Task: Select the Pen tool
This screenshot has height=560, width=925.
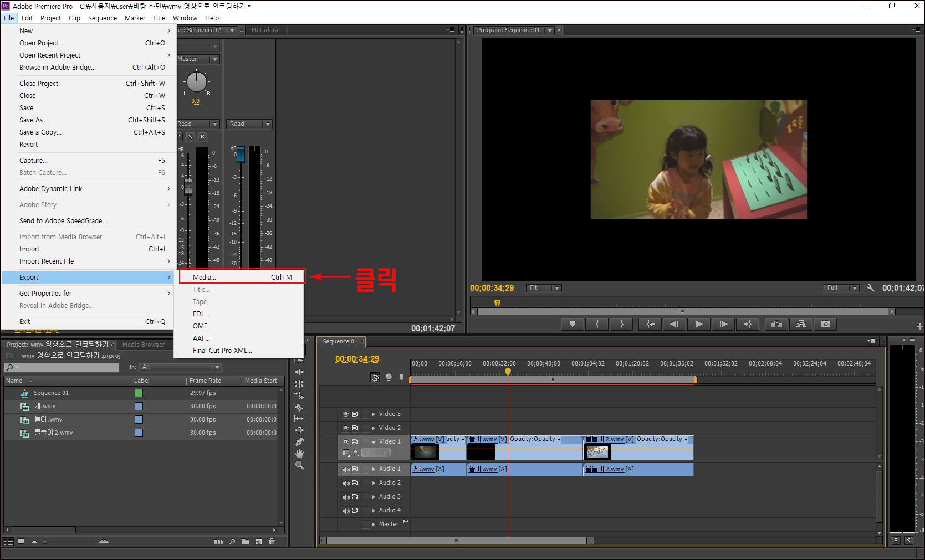Action: (x=299, y=442)
